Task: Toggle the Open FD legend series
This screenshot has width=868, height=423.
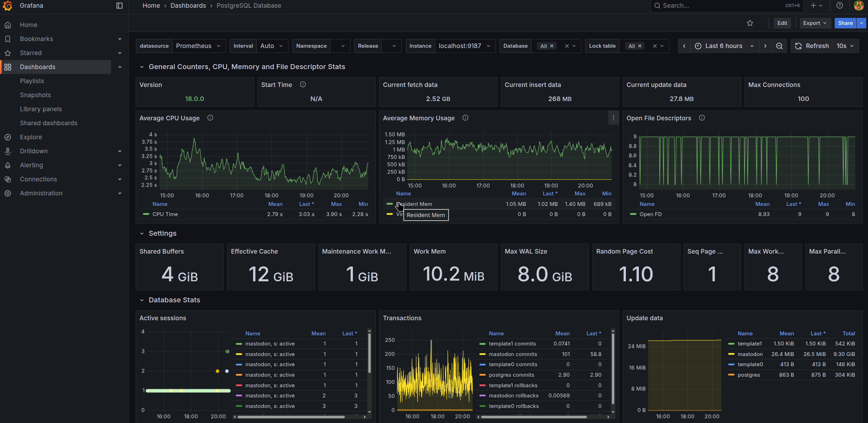Action: pyautogui.click(x=650, y=214)
